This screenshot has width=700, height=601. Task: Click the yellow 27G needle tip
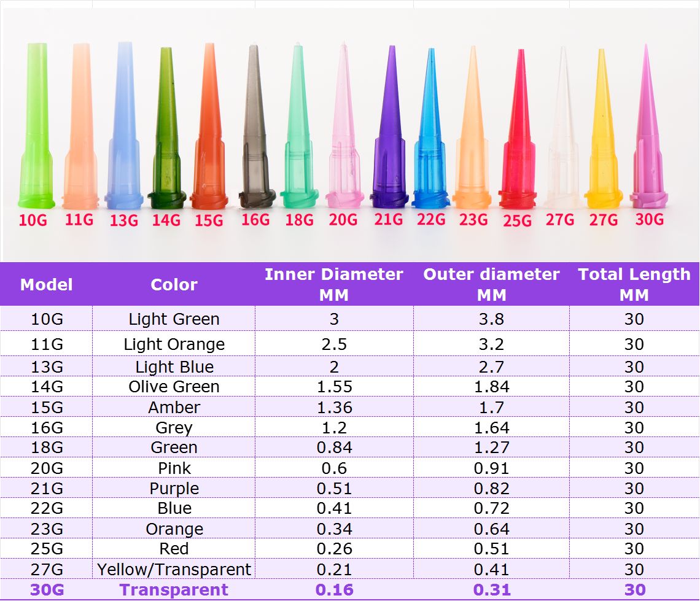(601, 132)
